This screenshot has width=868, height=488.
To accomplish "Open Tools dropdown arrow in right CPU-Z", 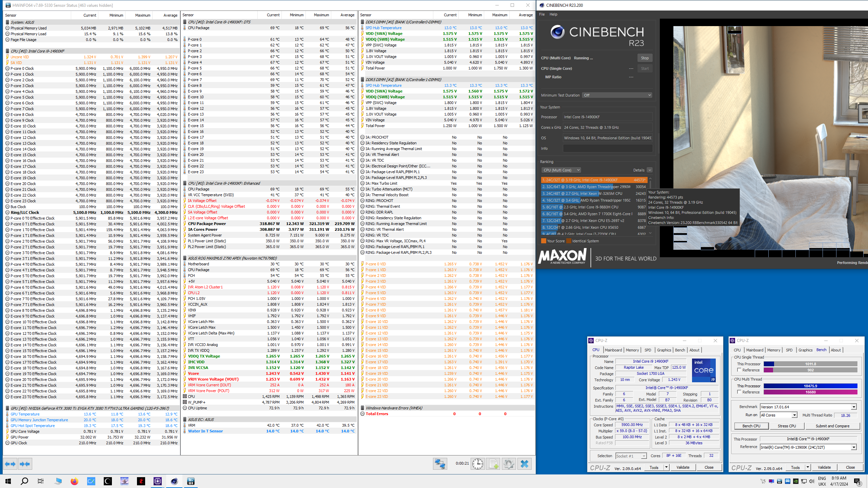I will point(807,467).
